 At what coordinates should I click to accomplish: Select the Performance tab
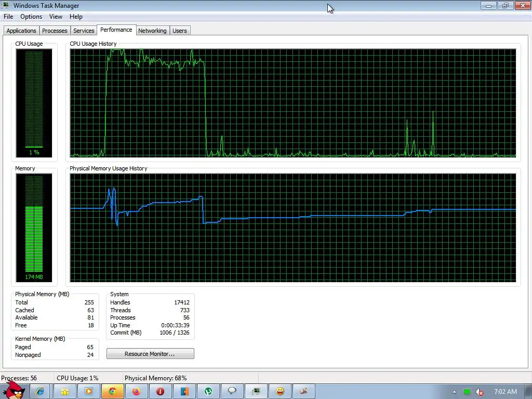point(116,30)
